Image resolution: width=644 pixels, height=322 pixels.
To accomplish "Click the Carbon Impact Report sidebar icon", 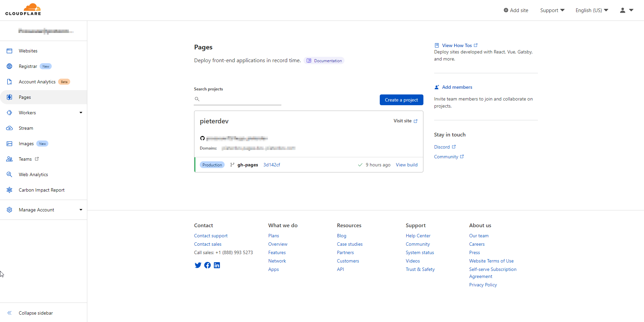I will point(9,190).
